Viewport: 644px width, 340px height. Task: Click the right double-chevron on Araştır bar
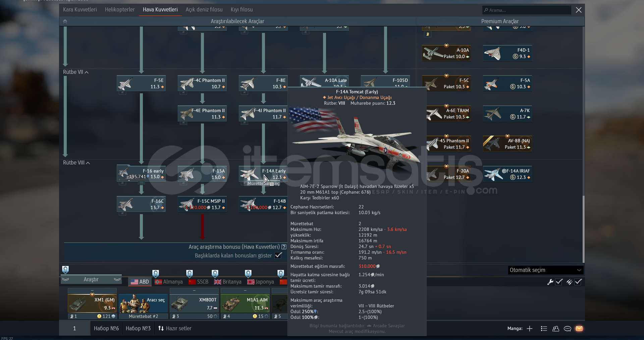point(117,279)
